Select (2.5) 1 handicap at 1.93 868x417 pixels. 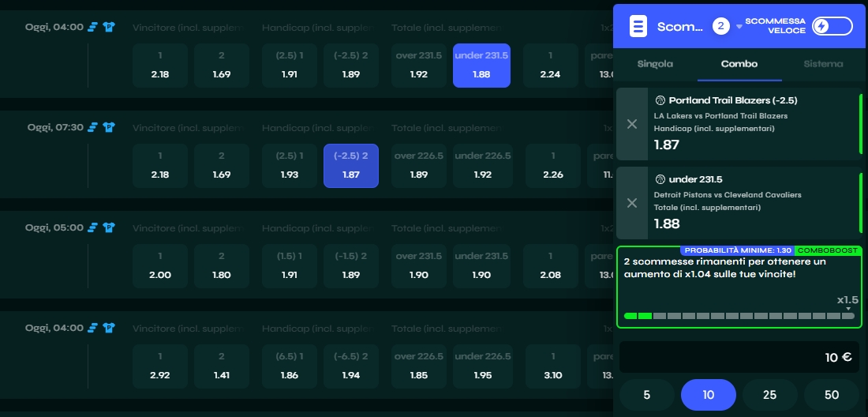coord(290,166)
